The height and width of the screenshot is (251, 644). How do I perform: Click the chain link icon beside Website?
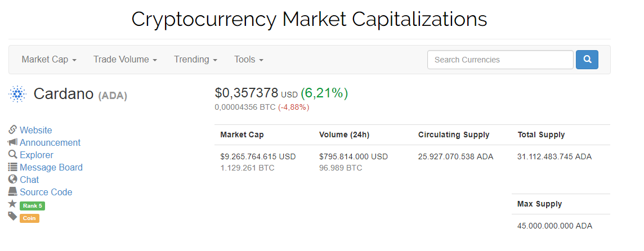click(12, 130)
